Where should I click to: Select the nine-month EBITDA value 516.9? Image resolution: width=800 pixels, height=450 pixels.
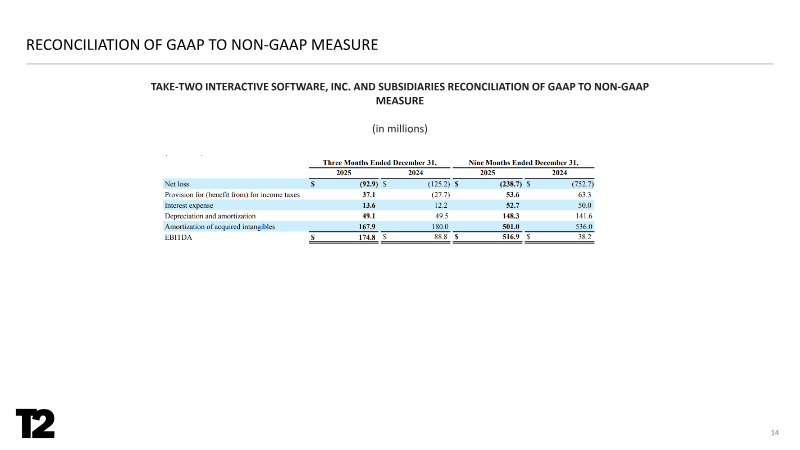(x=507, y=238)
